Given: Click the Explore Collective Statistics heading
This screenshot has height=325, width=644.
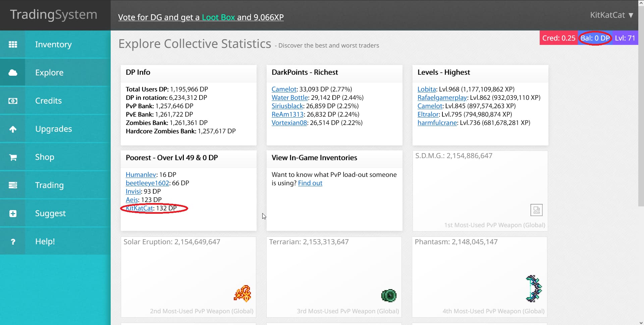Looking at the screenshot, I should click(x=195, y=44).
